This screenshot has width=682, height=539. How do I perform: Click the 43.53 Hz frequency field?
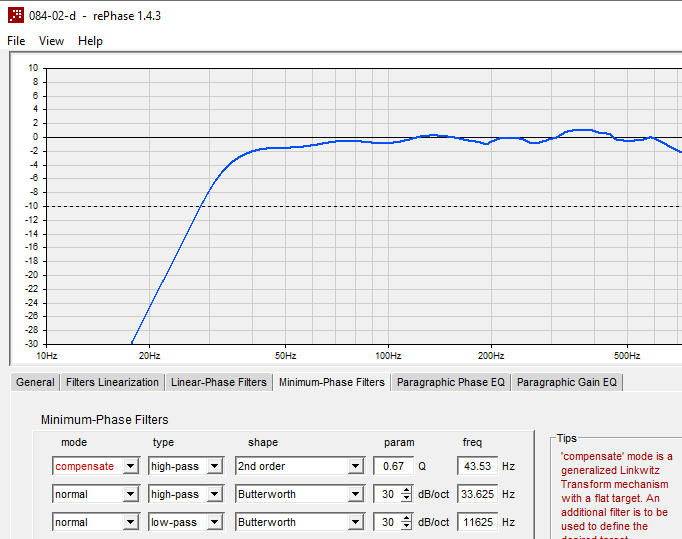click(477, 466)
